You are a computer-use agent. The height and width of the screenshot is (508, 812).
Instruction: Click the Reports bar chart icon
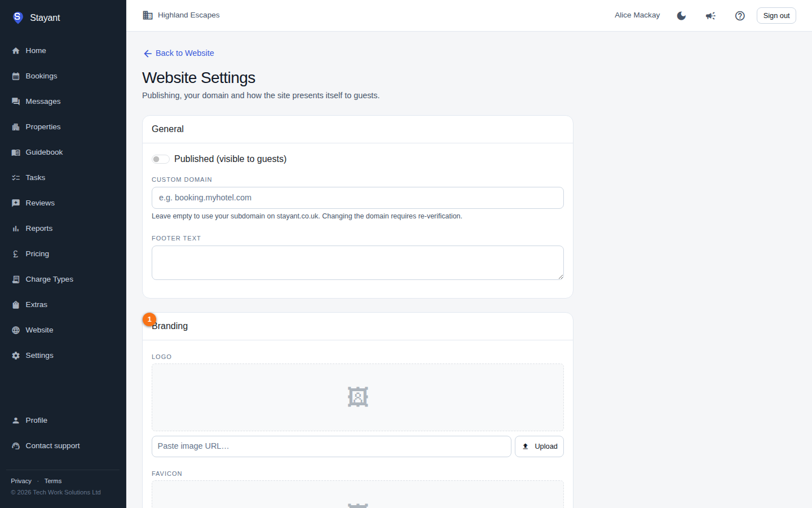[16, 229]
